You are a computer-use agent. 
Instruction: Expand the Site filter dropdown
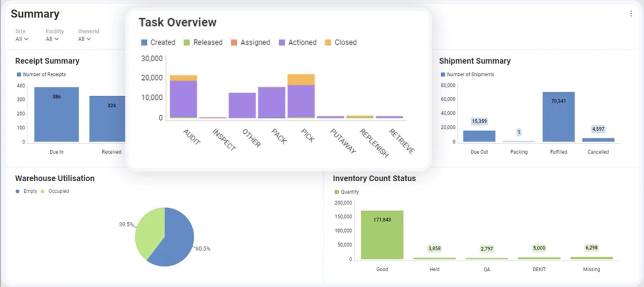click(21, 39)
